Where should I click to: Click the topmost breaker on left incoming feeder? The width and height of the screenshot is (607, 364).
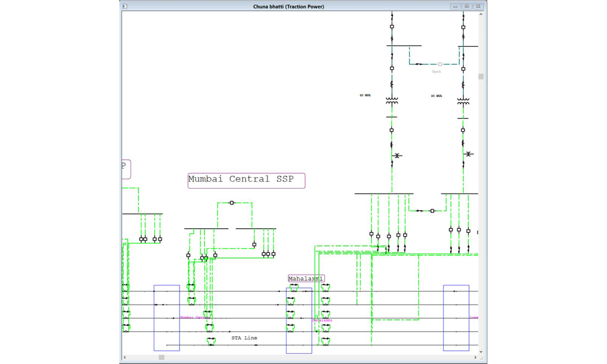(392, 27)
